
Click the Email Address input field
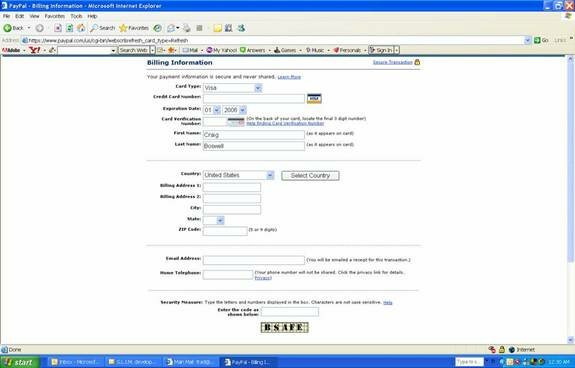click(254, 260)
